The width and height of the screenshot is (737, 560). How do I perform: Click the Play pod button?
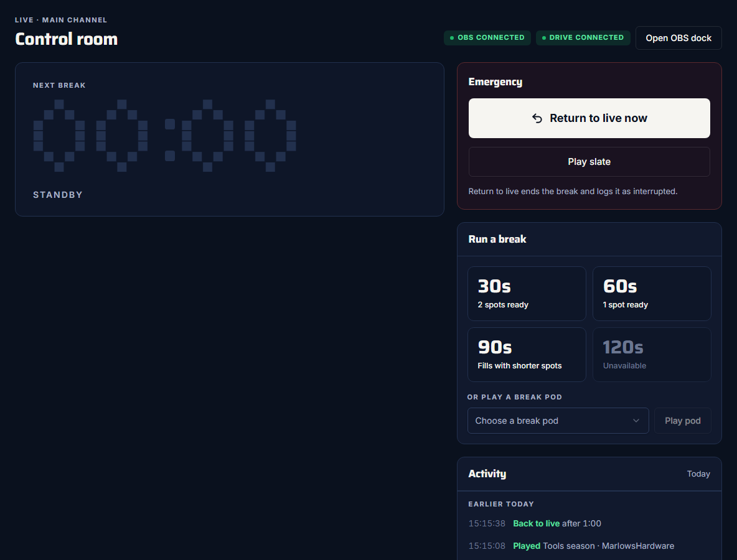(x=682, y=421)
